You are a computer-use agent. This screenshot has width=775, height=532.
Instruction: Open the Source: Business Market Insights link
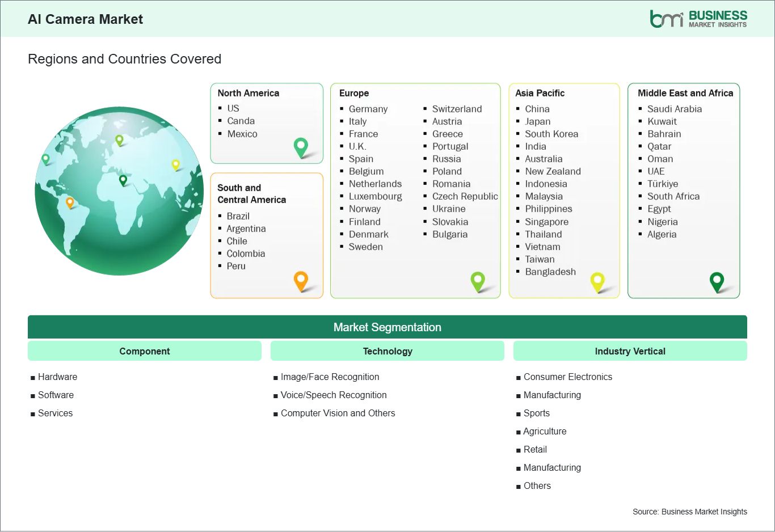(x=690, y=511)
